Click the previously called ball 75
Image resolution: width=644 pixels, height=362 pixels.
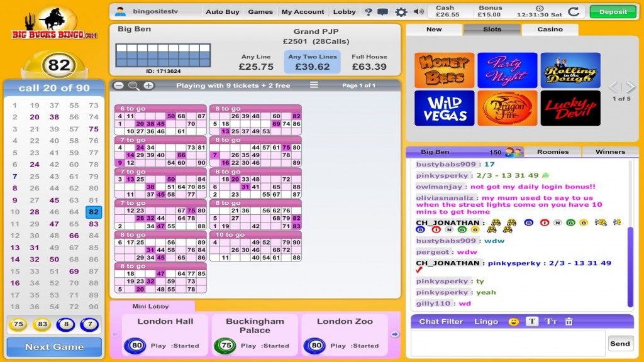tap(18, 324)
